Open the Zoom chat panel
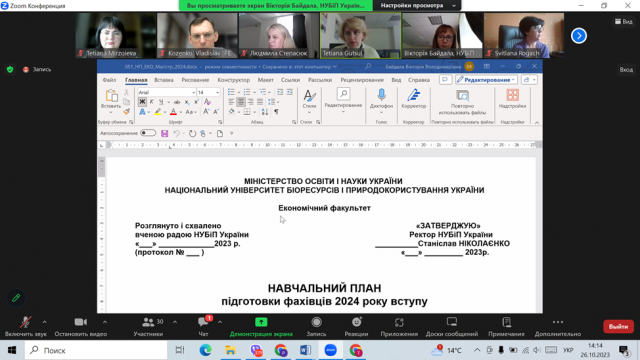Screen dimensions: 640x360 203,322
